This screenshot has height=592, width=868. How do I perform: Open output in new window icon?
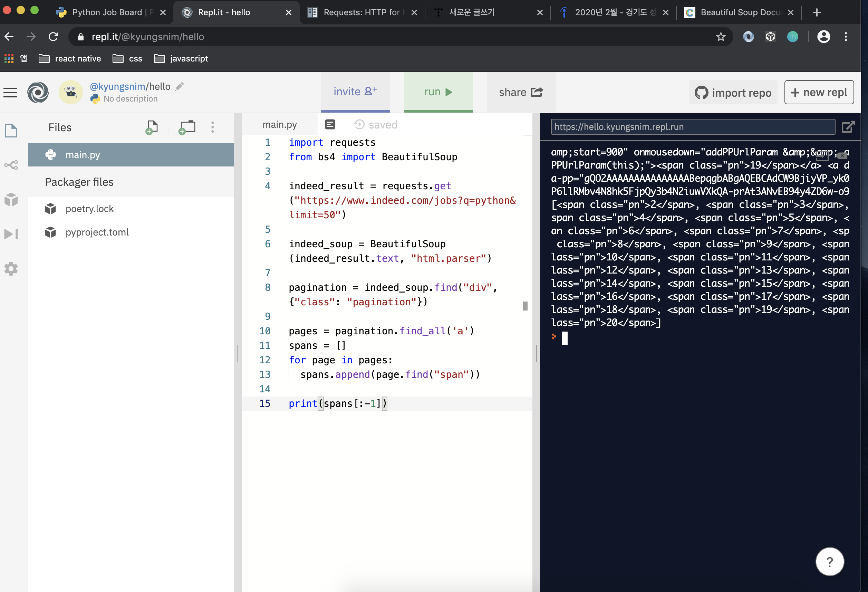coord(848,127)
